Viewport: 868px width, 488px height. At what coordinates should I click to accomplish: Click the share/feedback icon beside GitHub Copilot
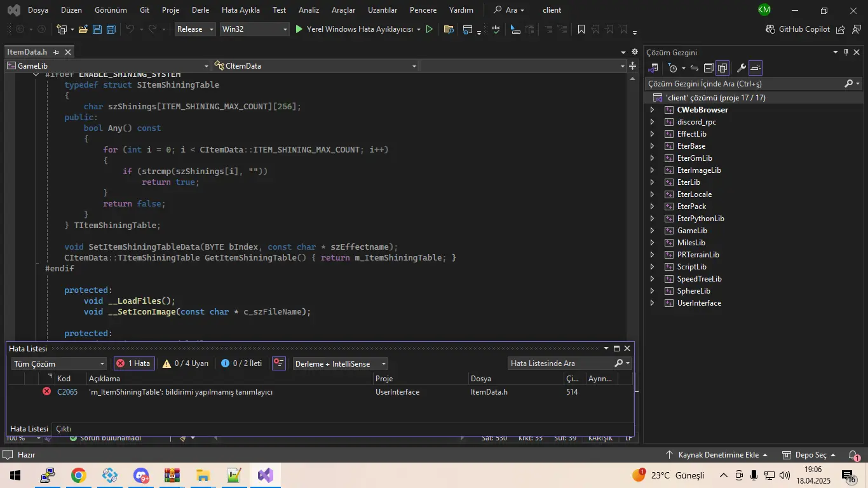pos(840,29)
